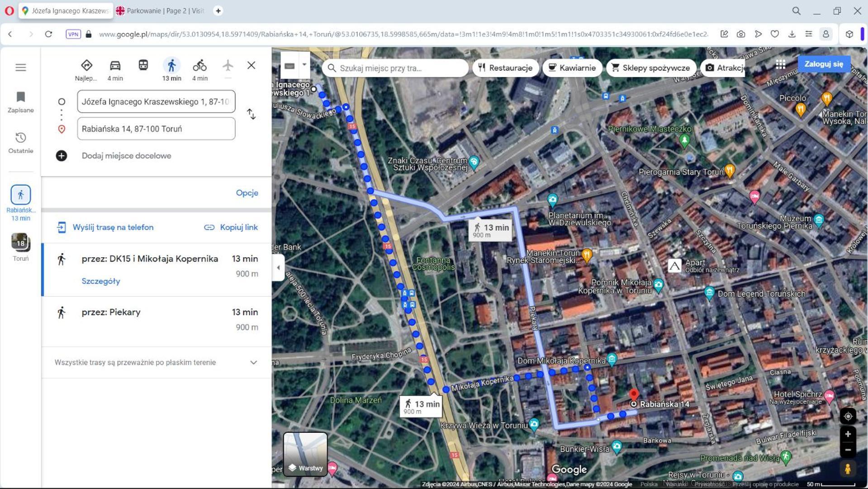The width and height of the screenshot is (868, 489).
Task: Open the Toruń weather thumbnail in sidebar
Action: click(x=21, y=247)
